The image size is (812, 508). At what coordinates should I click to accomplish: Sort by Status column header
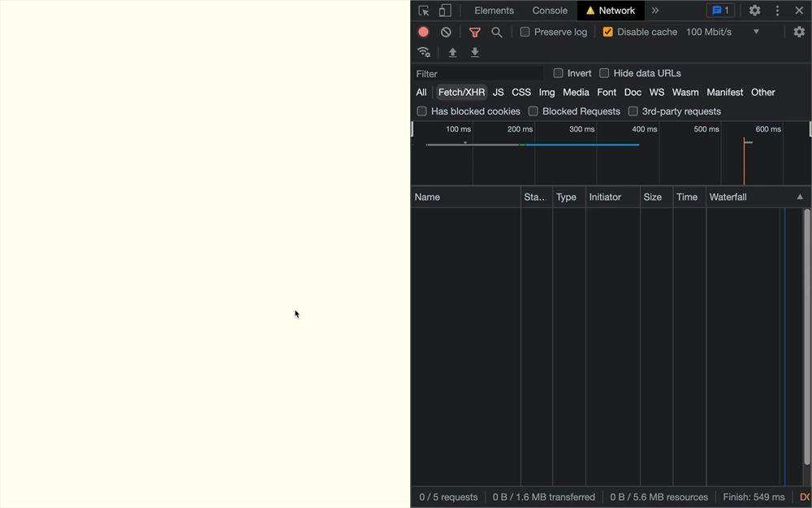click(x=537, y=197)
